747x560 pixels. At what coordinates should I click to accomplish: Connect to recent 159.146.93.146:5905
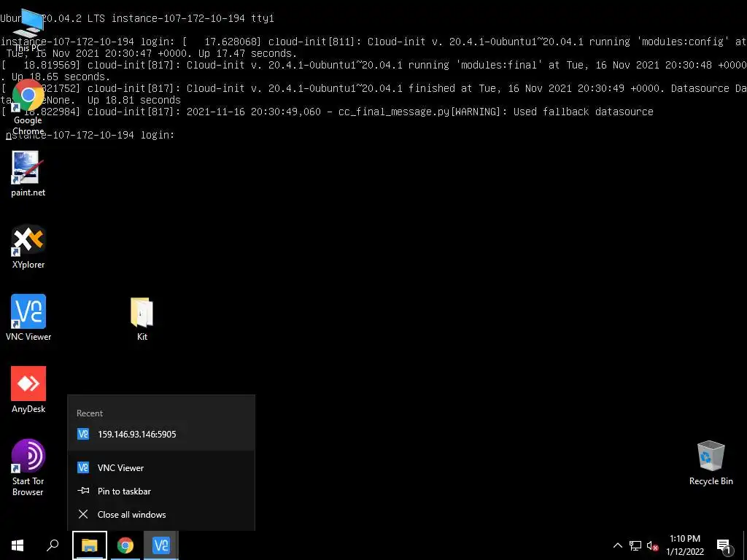pos(161,435)
